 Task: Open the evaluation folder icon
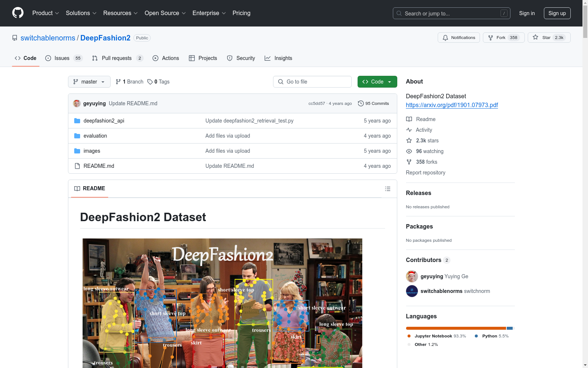[x=77, y=136]
